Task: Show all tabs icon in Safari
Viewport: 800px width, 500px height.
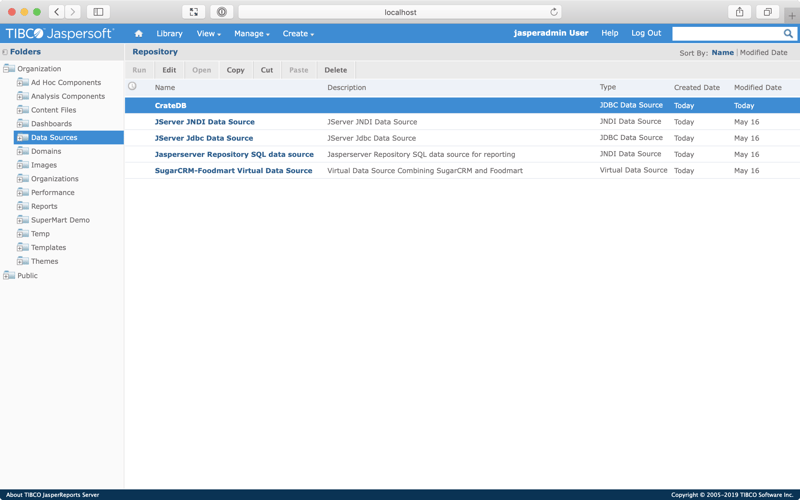Action: click(x=767, y=12)
